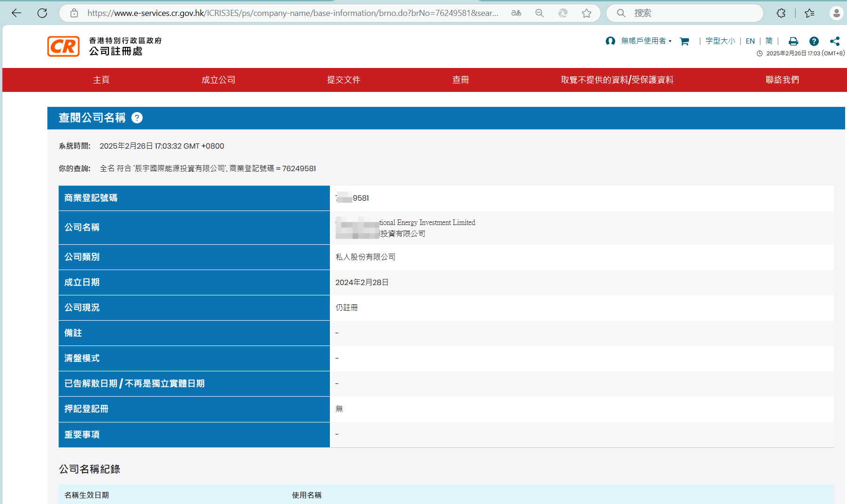Screen dimensions: 847x504
Task: Switch language to EN
Action: point(750,41)
